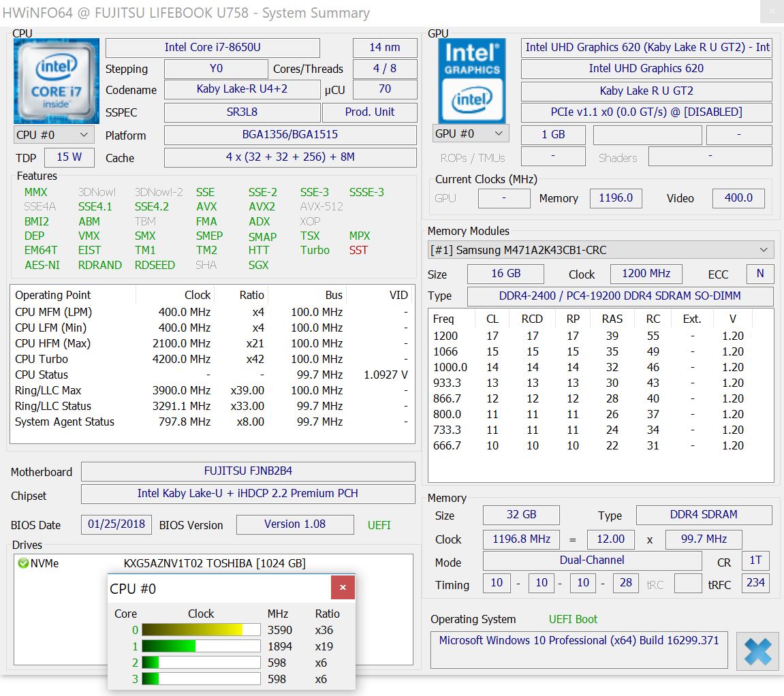The height and width of the screenshot is (696, 784).
Task: Click the SGX feature label
Action: (259, 265)
